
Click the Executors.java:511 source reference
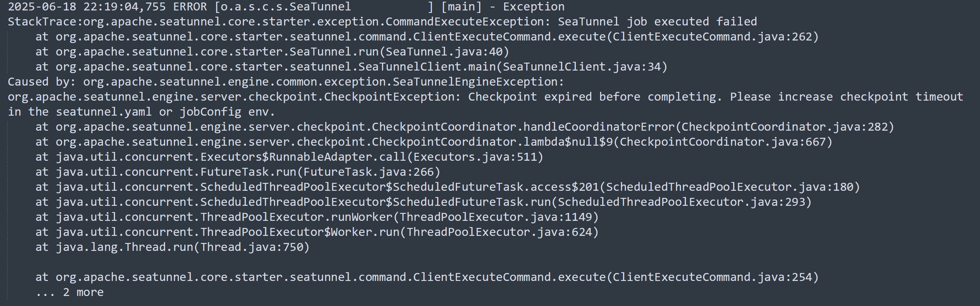coord(475,157)
